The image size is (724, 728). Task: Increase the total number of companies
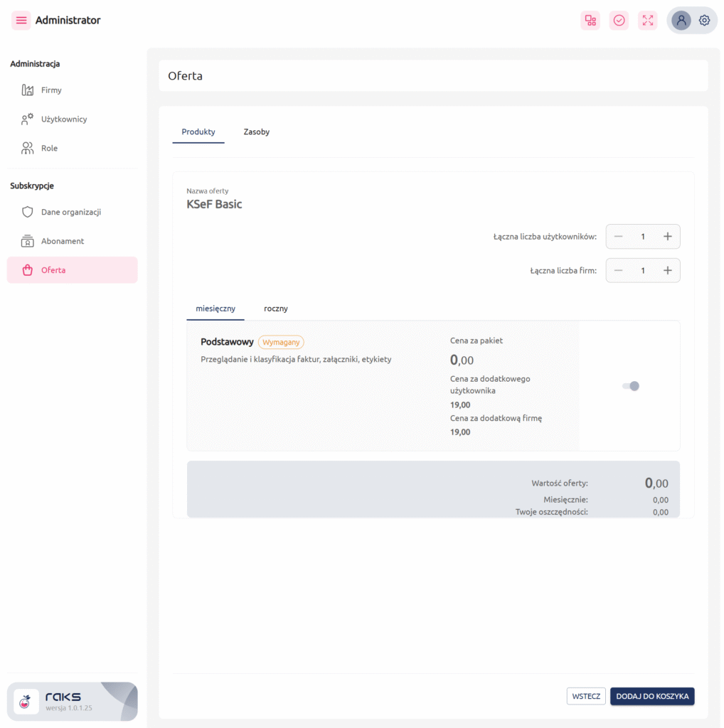[667, 270]
